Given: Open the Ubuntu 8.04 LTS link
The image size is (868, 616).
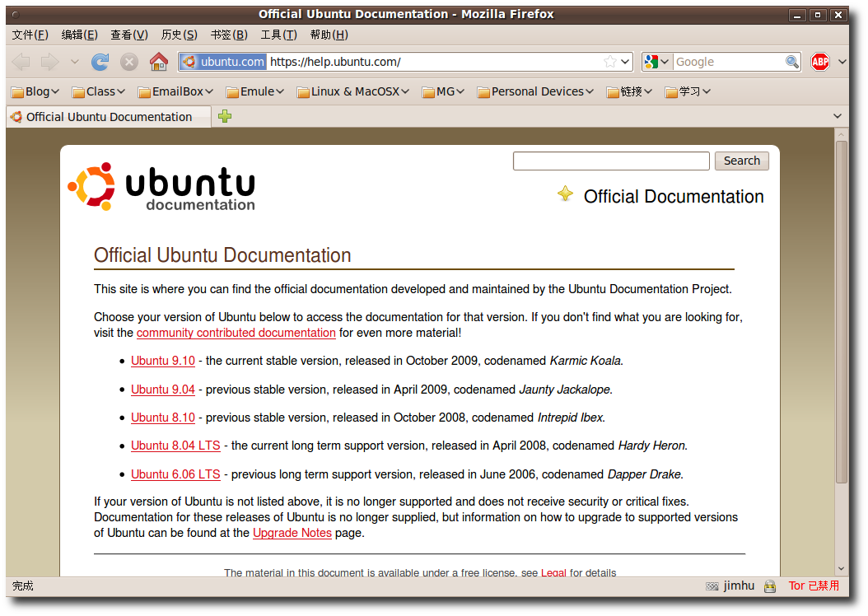Looking at the screenshot, I should click(x=175, y=446).
